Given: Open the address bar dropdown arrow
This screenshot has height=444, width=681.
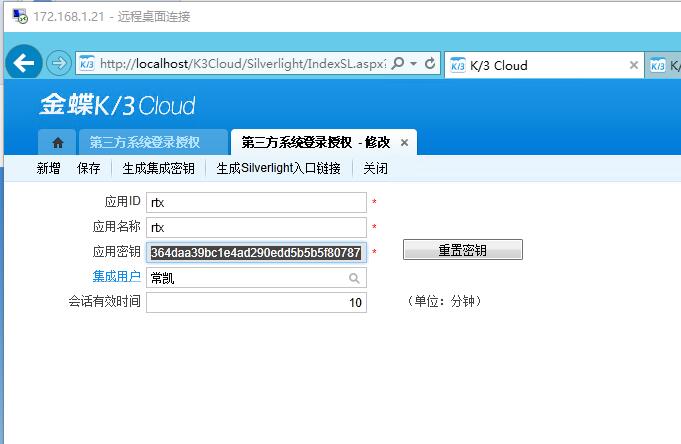Looking at the screenshot, I should 413,64.
